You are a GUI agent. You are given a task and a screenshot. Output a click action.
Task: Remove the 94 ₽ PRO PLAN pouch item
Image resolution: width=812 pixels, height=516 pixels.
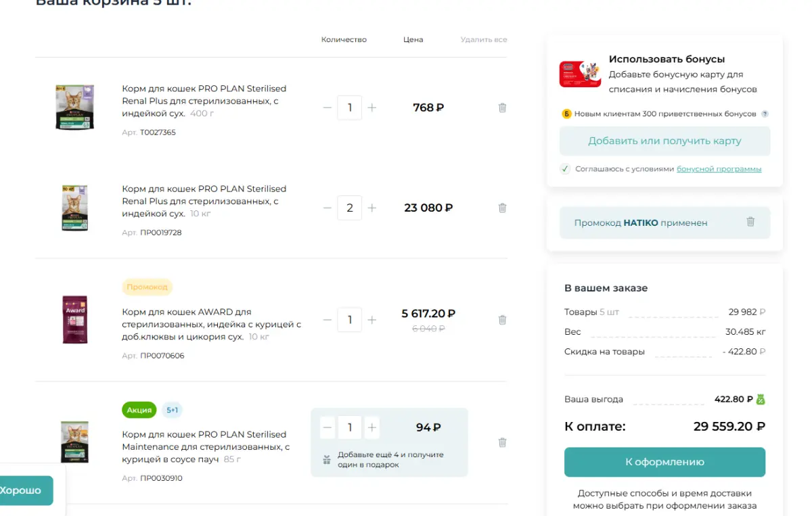502,442
